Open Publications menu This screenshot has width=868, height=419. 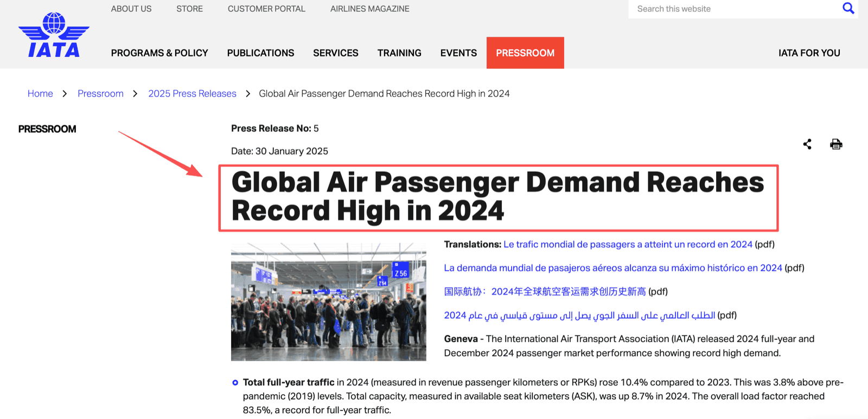coord(260,53)
